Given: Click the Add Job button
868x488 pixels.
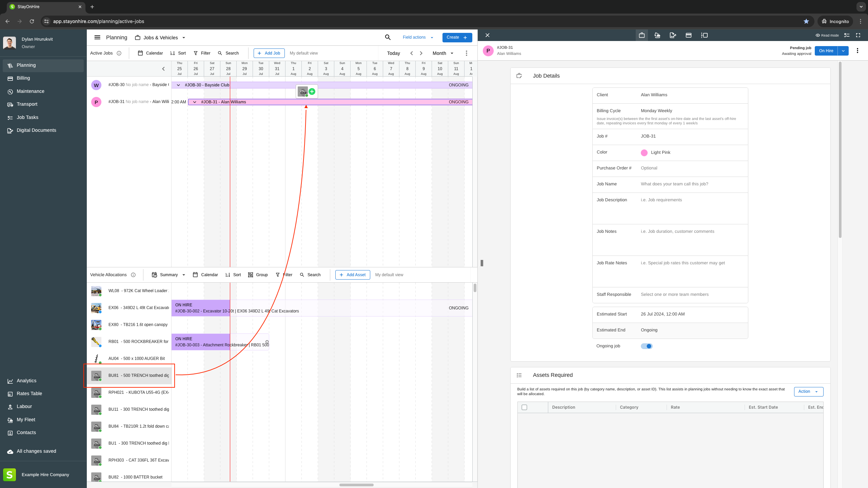Looking at the screenshot, I should point(269,53).
